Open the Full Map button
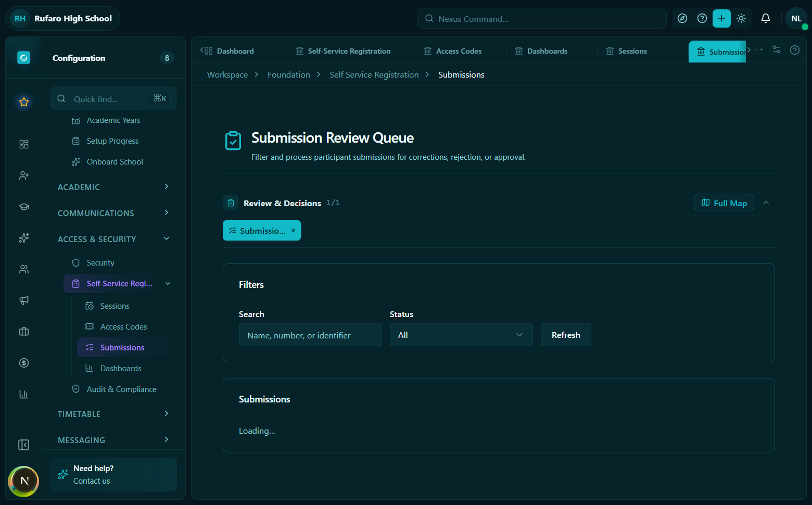 click(x=724, y=203)
